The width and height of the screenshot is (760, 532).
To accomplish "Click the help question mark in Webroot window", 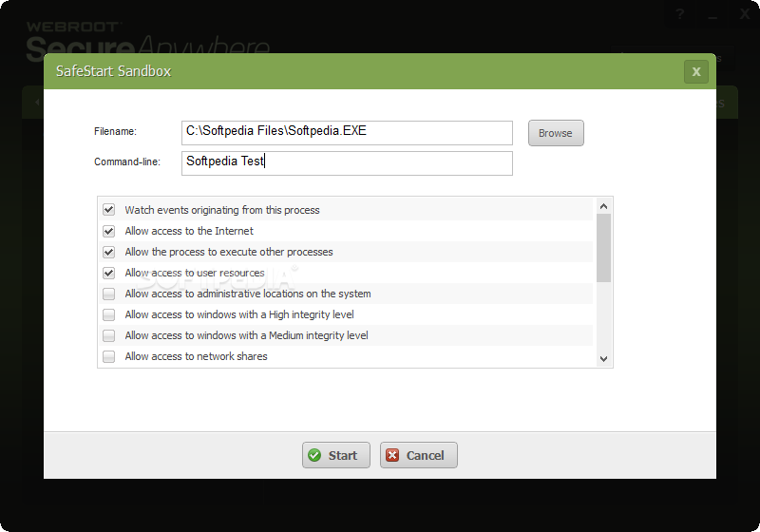I will tap(680, 14).
